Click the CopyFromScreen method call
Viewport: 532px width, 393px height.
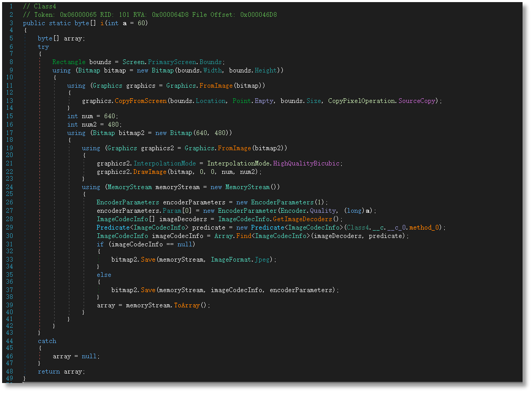[x=140, y=101]
